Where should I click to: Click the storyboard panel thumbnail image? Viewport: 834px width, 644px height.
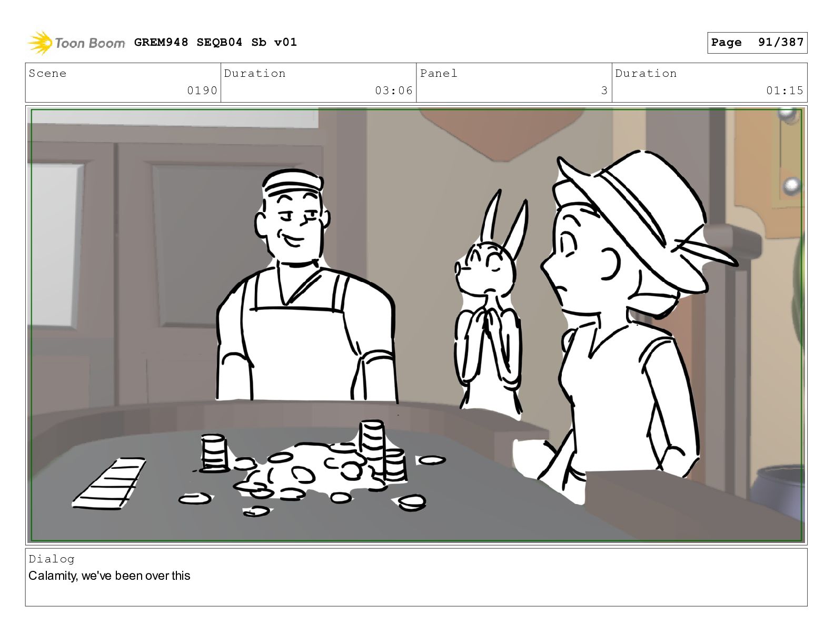point(416,325)
